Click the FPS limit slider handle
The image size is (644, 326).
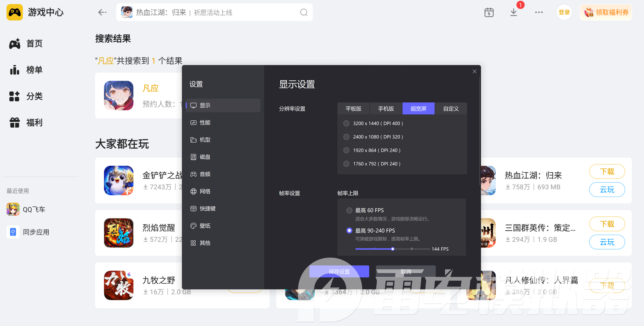(x=393, y=249)
